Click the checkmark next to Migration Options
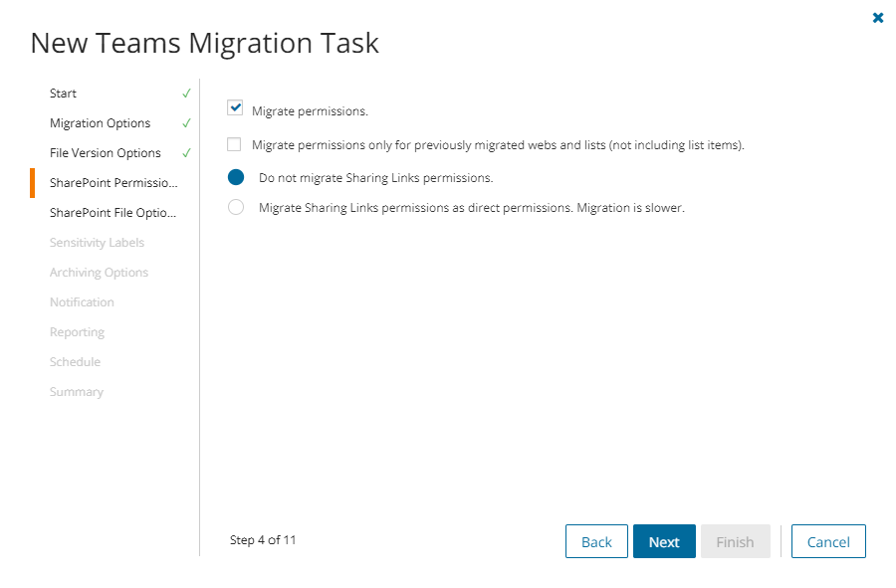 click(x=186, y=123)
